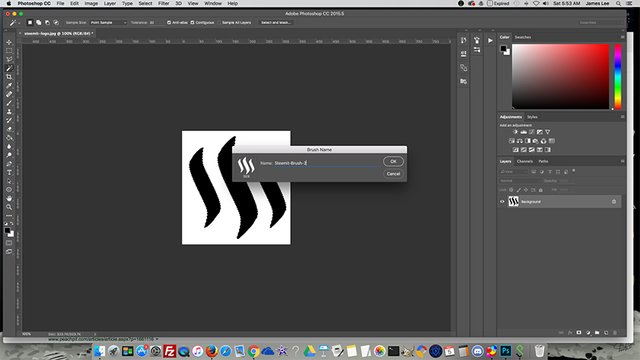Select the Zoom tool
The width and height of the screenshot is (640, 360).
pyautogui.click(x=9, y=207)
